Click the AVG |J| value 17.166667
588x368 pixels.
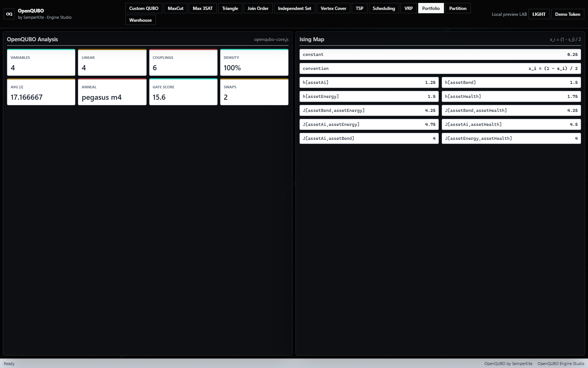(26, 97)
